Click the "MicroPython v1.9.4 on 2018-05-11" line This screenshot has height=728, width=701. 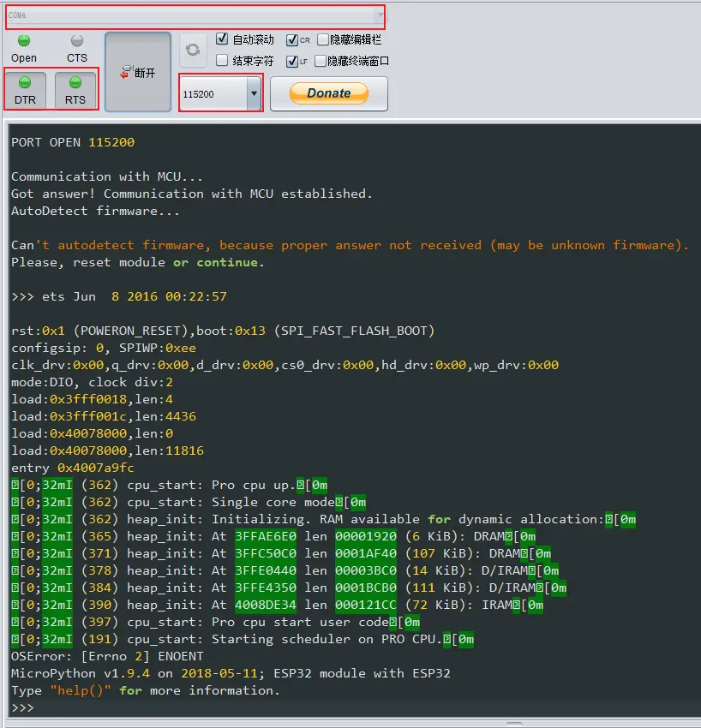pyautogui.click(x=231, y=674)
